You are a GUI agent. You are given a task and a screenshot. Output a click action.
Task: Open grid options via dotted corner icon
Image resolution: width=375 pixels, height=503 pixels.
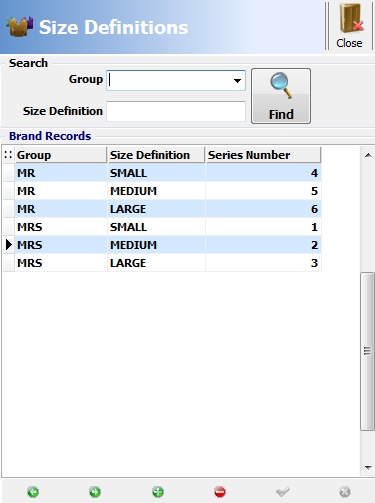[8, 155]
